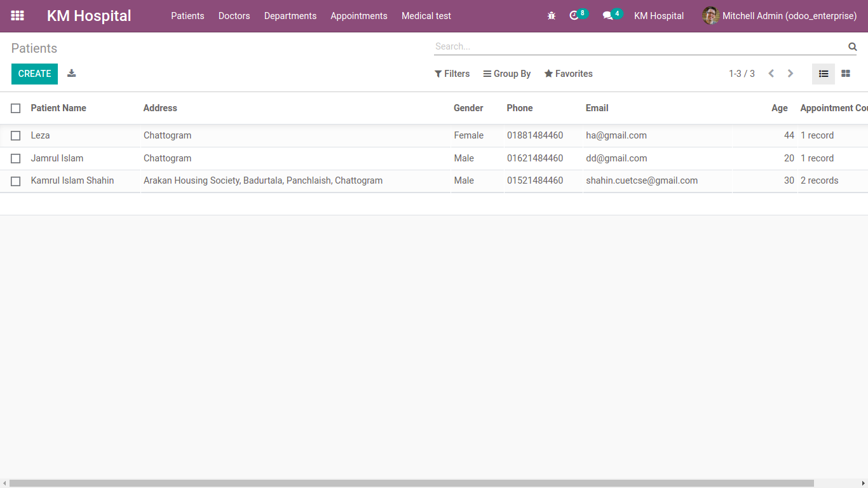The height and width of the screenshot is (488, 868).
Task: Sort by Address column header
Action: (160, 108)
